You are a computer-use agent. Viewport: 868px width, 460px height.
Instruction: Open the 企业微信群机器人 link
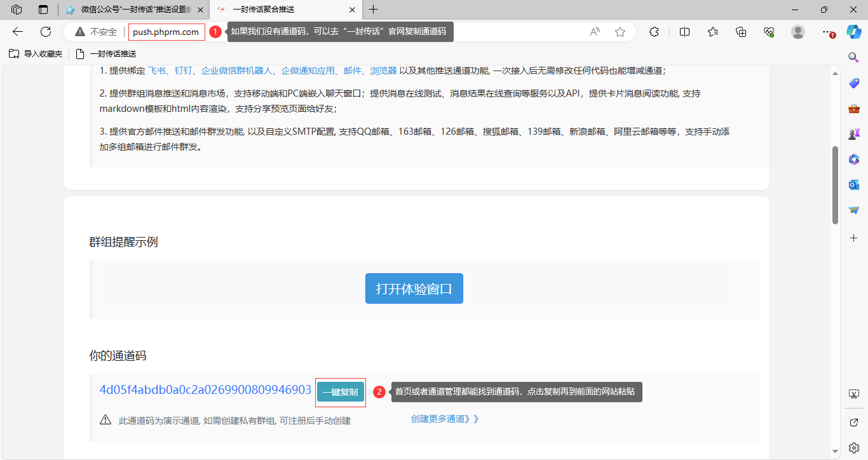coord(236,71)
